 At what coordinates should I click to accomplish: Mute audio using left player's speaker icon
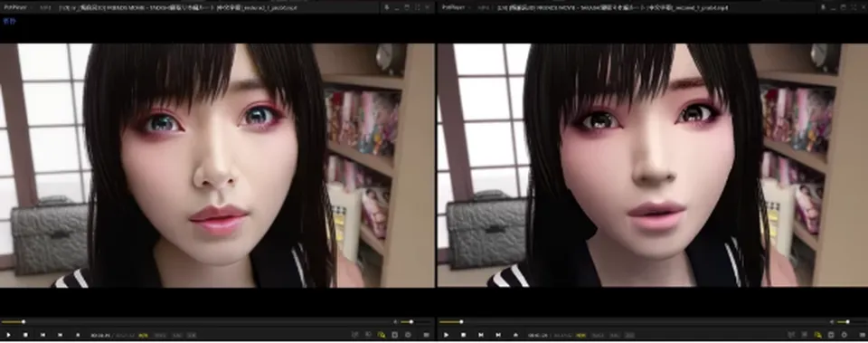pyautogui.click(x=395, y=322)
